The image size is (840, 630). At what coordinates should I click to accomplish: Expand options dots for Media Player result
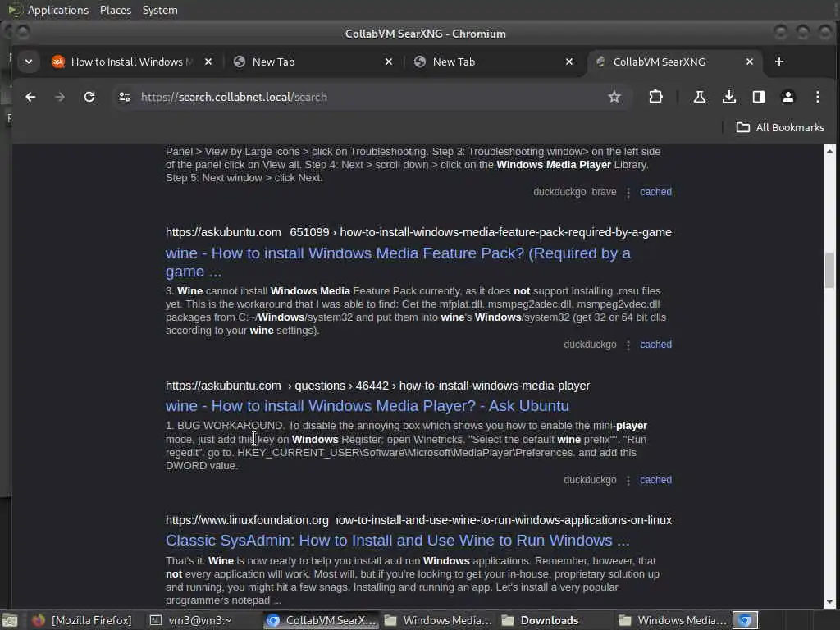point(628,481)
